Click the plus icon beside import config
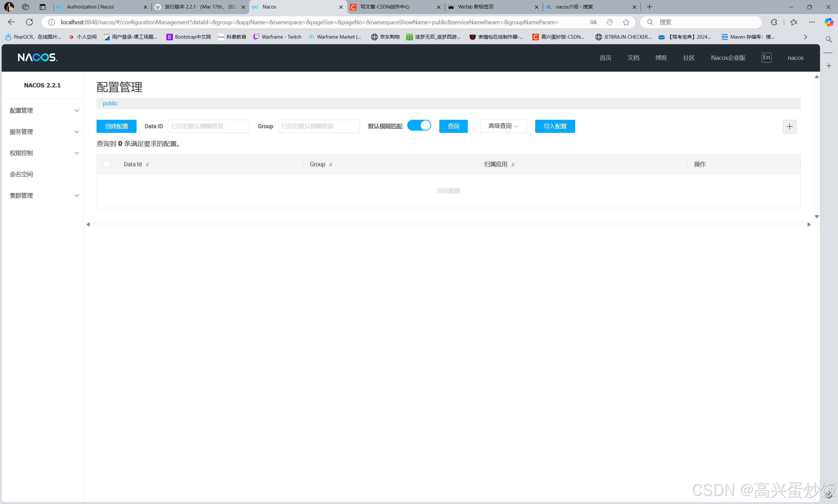This screenshot has width=838, height=504. 790,127
